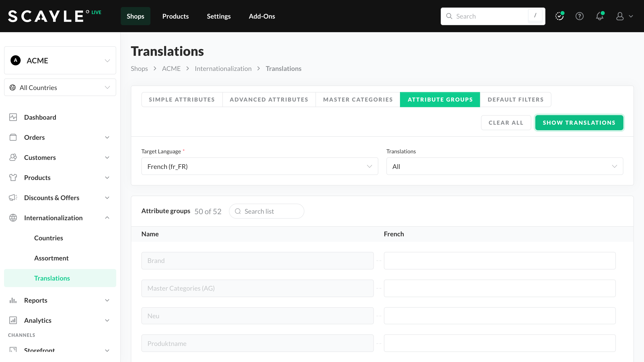The height and width of the screenshot is (362, 644).
Task: Click the SCAYLE logo
Action: pos(46,16)
